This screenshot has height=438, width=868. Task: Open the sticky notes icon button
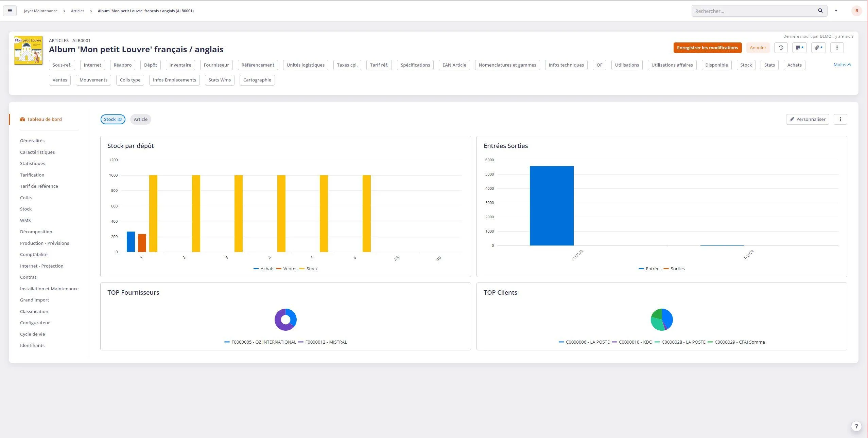coord(799,48)
